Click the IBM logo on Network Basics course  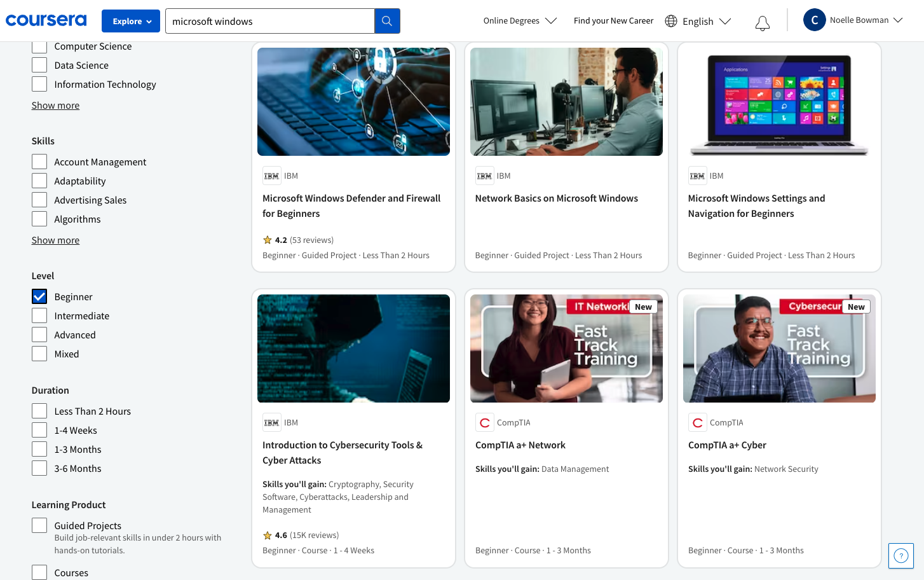point(484,176)
